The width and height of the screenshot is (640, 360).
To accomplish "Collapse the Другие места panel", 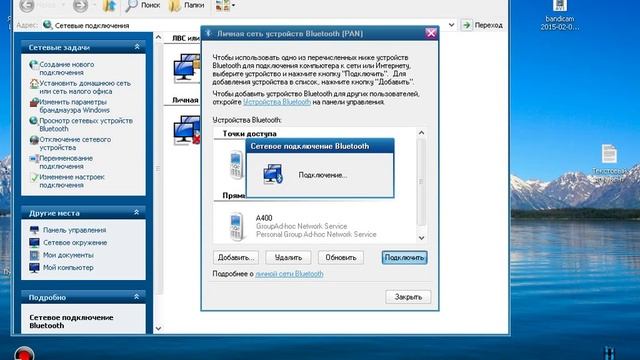I will coord(137,213).
